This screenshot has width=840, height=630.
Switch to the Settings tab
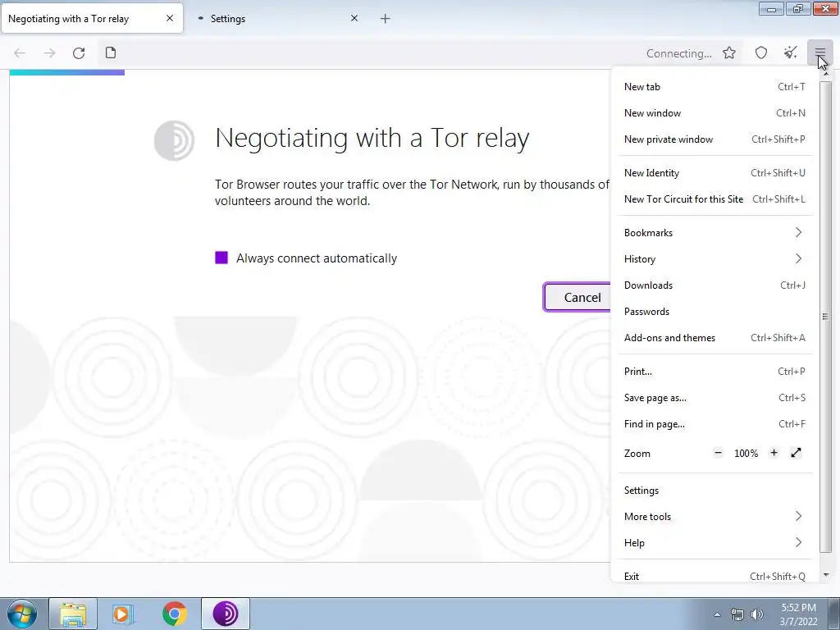pyautogui.click(x=277, y=19)
